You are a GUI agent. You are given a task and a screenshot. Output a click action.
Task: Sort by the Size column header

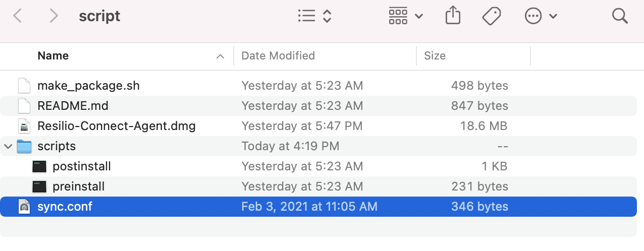[435, 55]
